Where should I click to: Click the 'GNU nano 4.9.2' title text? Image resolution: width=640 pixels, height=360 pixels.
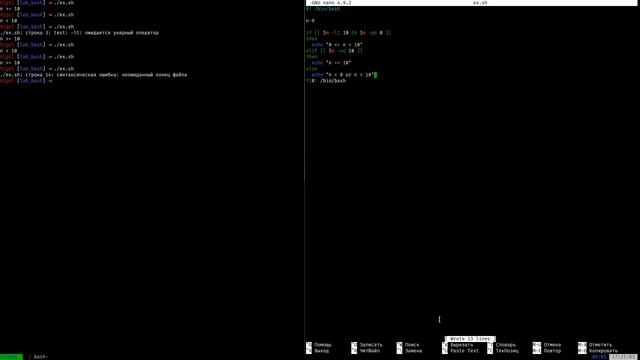click(x=331, y=3)
